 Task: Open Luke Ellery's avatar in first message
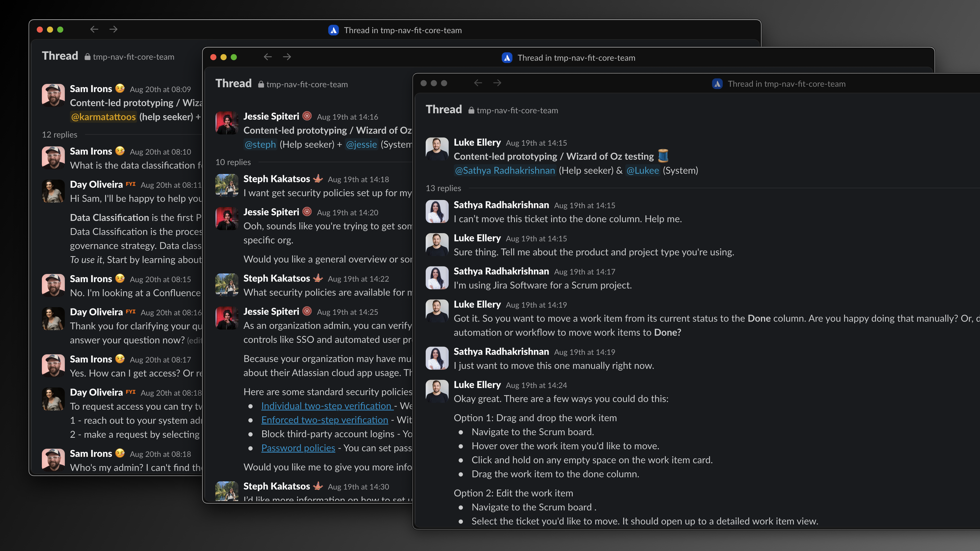point(437,149)
